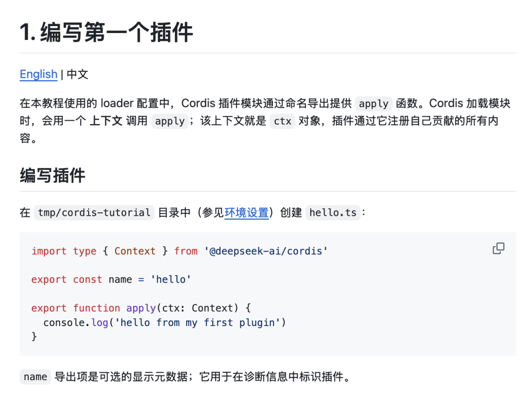Screen dimensions: 532x395
Task: Click the inline code name at bottom
Action: [x=35, y=377]
